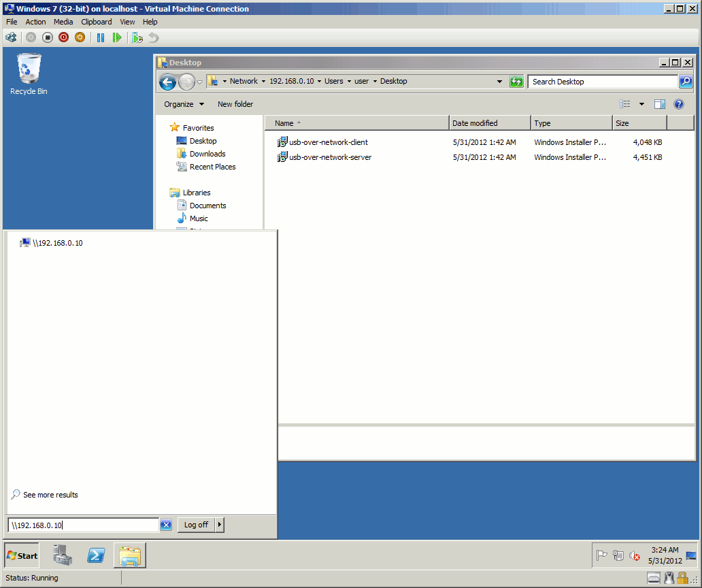Screen dimensions: 702x588
Task: Open the Action menu
Action: [35, 22]
